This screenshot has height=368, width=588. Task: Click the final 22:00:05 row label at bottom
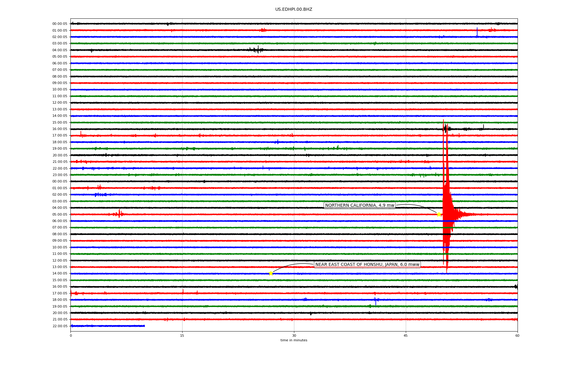pyautogui.click(x=60, y=326)
